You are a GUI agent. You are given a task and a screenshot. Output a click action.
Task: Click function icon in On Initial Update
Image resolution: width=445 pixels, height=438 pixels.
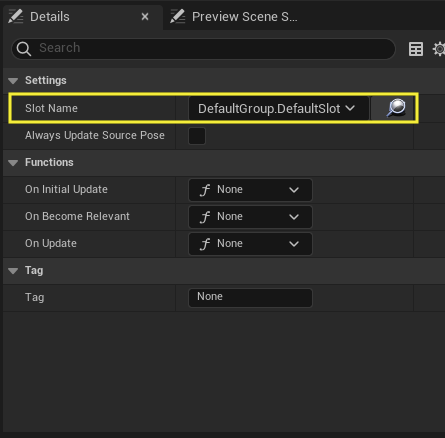click(x=205, y=190)
